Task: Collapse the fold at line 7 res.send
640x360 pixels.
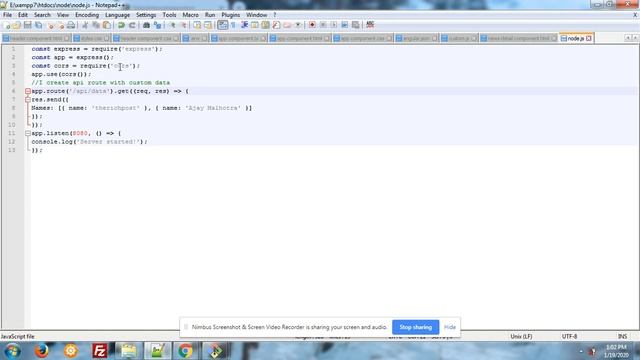Action: tap(28, 100)
